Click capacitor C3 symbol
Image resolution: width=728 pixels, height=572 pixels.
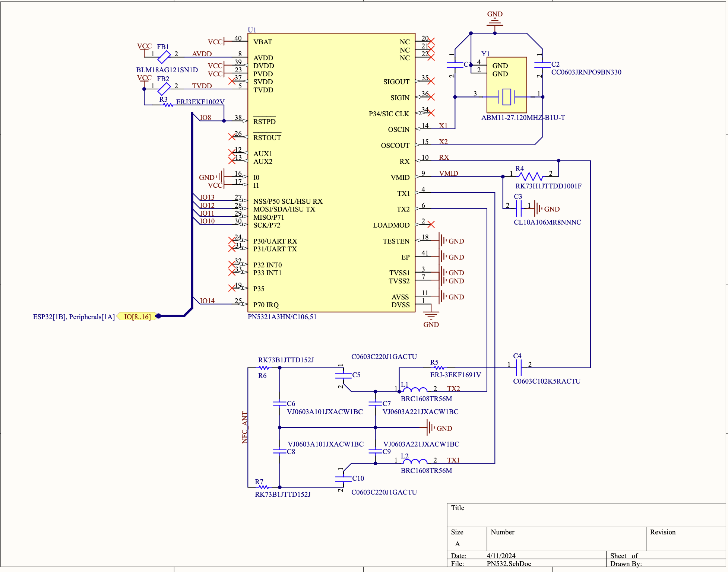(519, 209)
